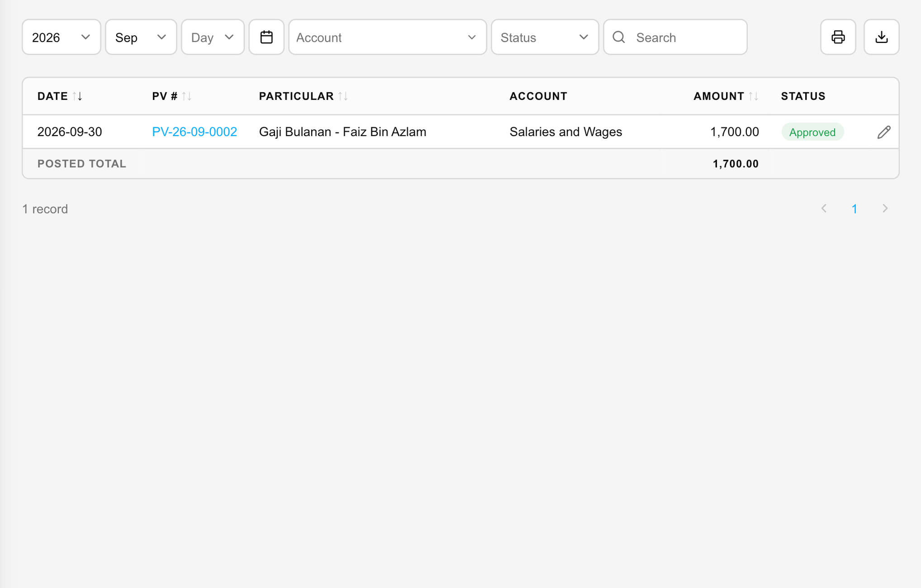Go to the next page arrow

coord(885,209)
